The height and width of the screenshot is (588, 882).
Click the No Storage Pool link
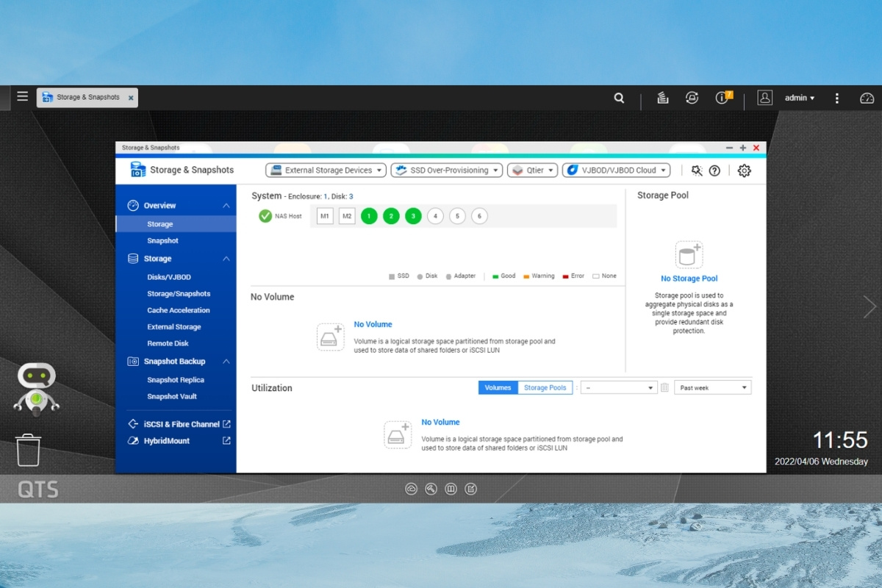[689, 279]
